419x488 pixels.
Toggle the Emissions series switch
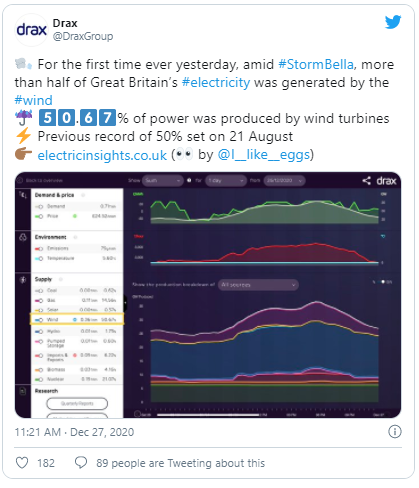pos(39,249)
